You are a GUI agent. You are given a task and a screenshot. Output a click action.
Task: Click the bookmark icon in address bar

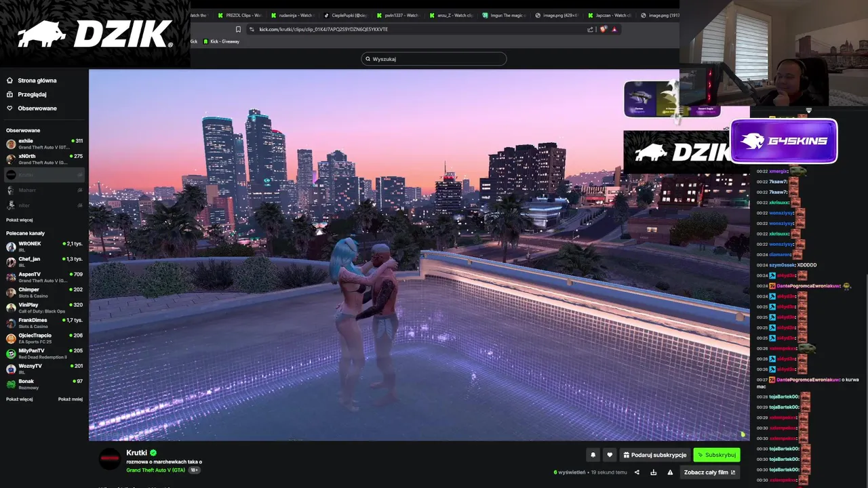(x=238, y=29)
